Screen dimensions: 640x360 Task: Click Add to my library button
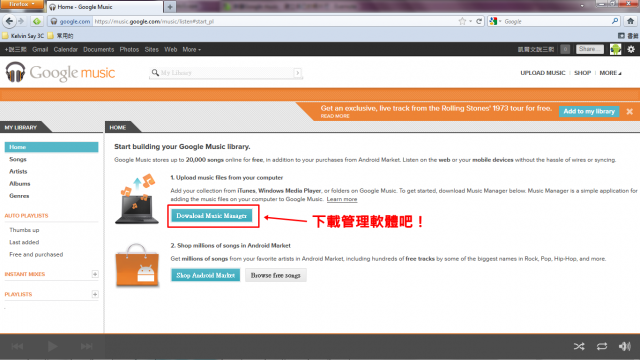(x=589, y=111)
